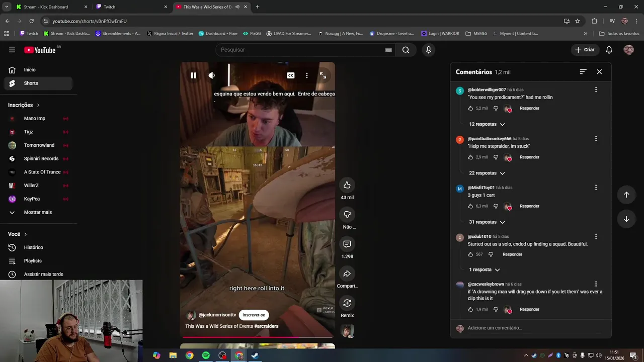Open options menu for @zacwesleybrown's comment

[596, 284]
